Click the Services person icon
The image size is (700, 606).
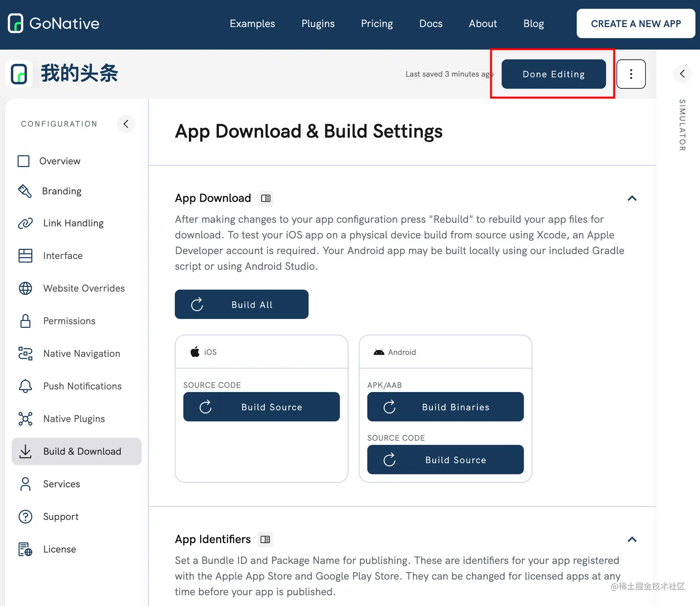pos(25,484)
